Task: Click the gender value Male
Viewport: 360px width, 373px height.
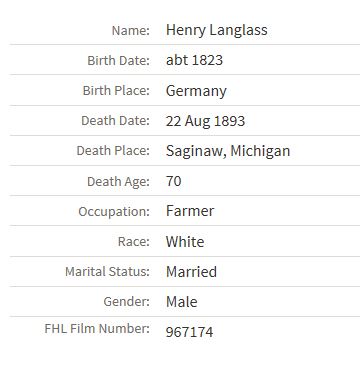Action: [182, 302]
